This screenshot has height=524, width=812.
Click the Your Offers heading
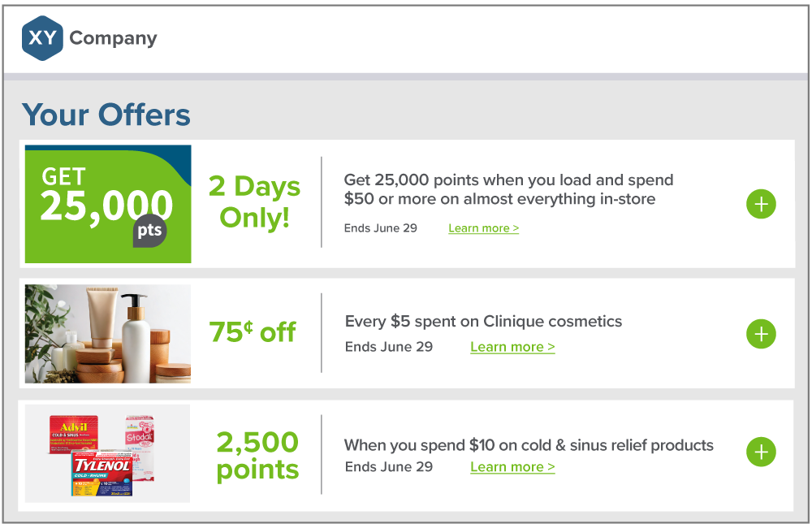(106, 115)
